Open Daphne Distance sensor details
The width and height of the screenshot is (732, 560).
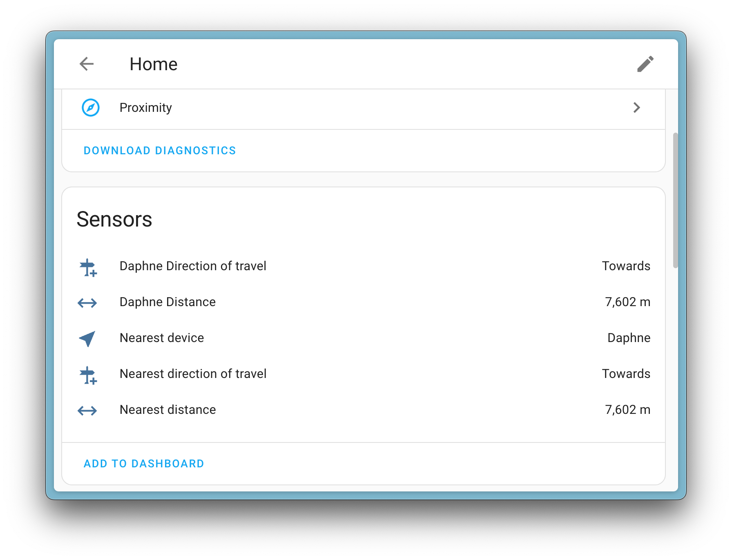(x=167, y=302)
